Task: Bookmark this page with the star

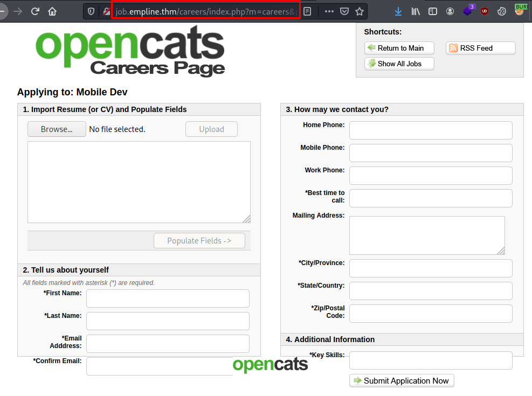Action: click(360, 11)
